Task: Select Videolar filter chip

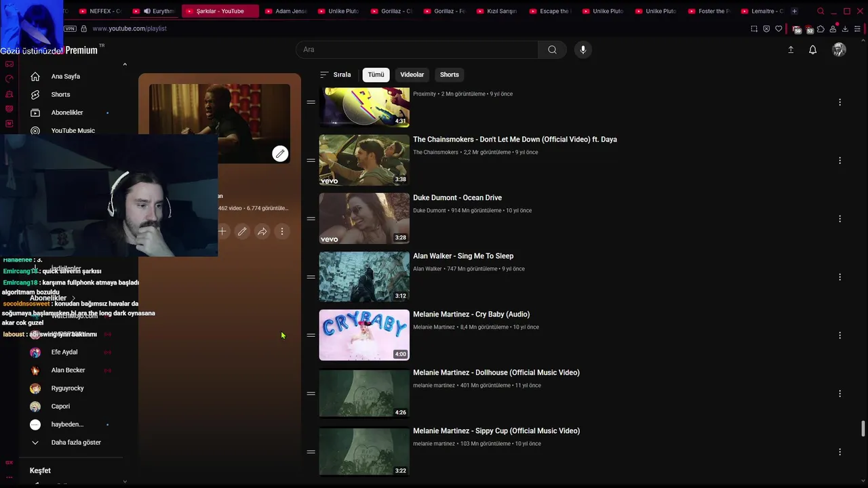Action: [412, 75]
